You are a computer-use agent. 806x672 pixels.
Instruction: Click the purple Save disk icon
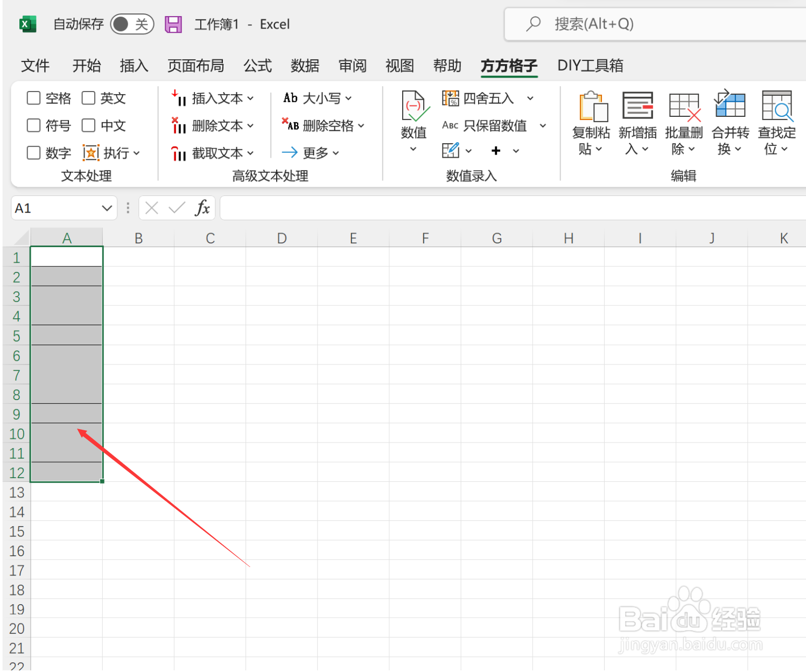pyautogui.click(x=173, y=24)
